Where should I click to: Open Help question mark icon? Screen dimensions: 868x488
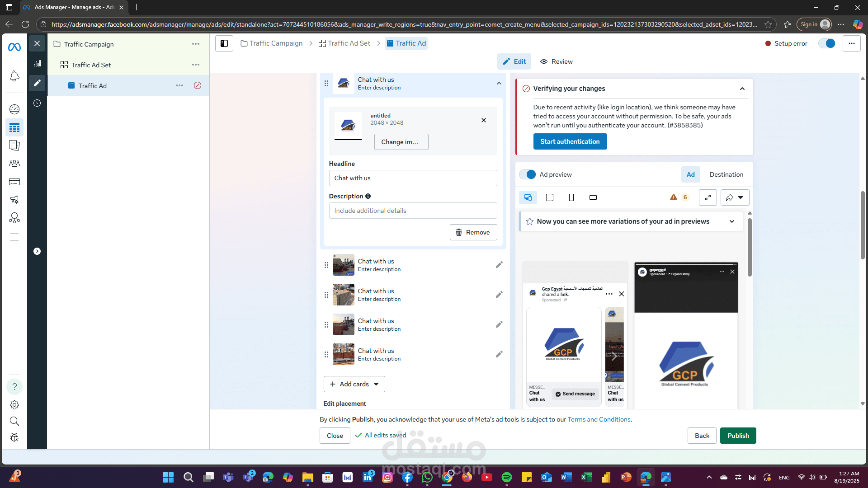point(14,387)
